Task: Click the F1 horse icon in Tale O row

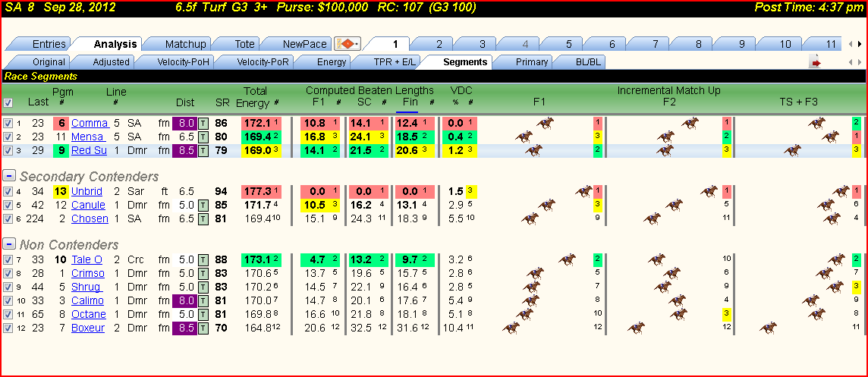Action: point(567,259)
